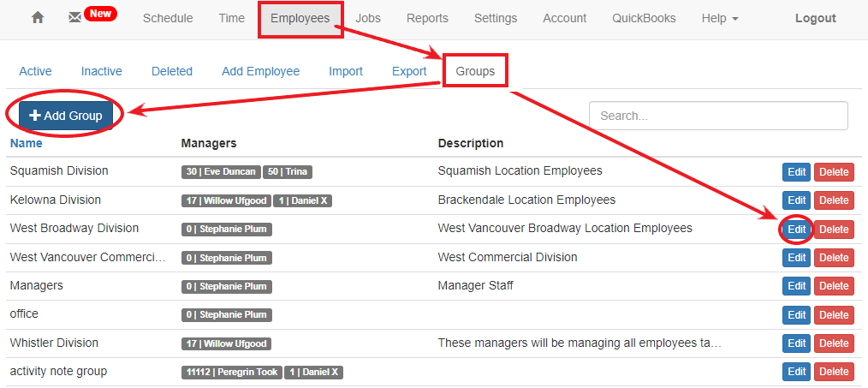
Task: Switch to the Groups tab
Action: (475, 71)
